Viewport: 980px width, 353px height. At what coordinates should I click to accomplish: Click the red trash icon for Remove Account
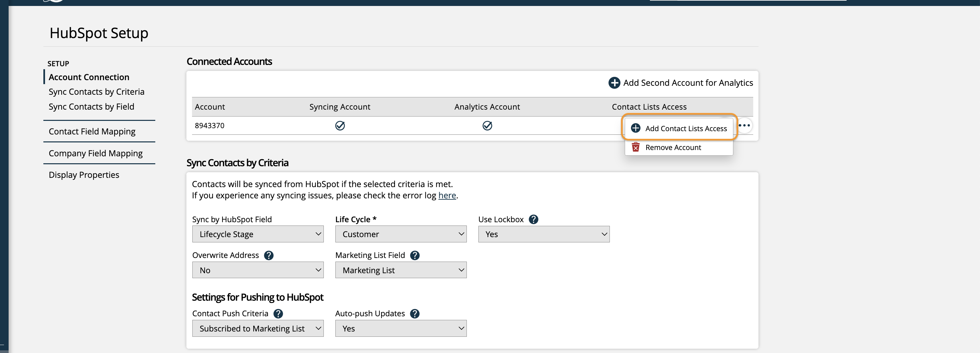pos(636,147)
